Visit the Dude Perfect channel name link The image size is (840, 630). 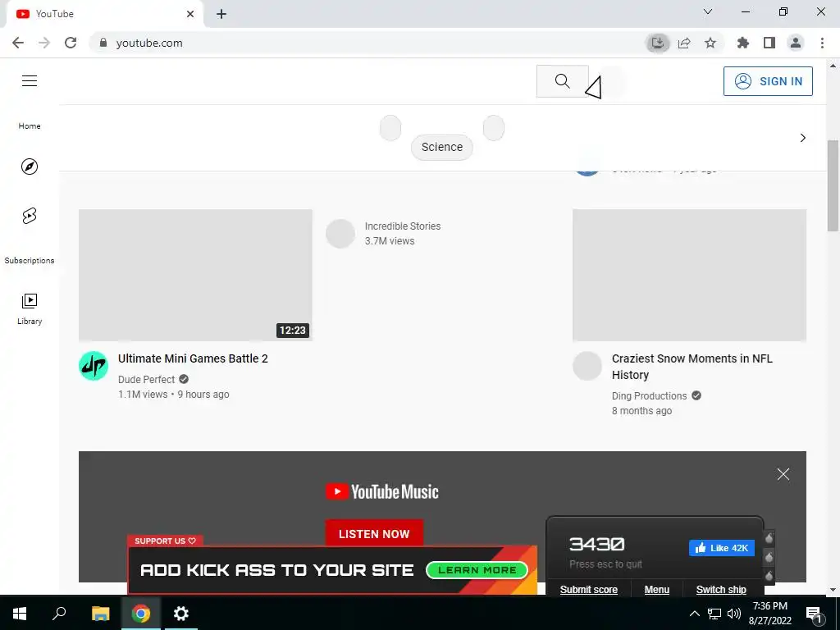click(x=146, y=379)
